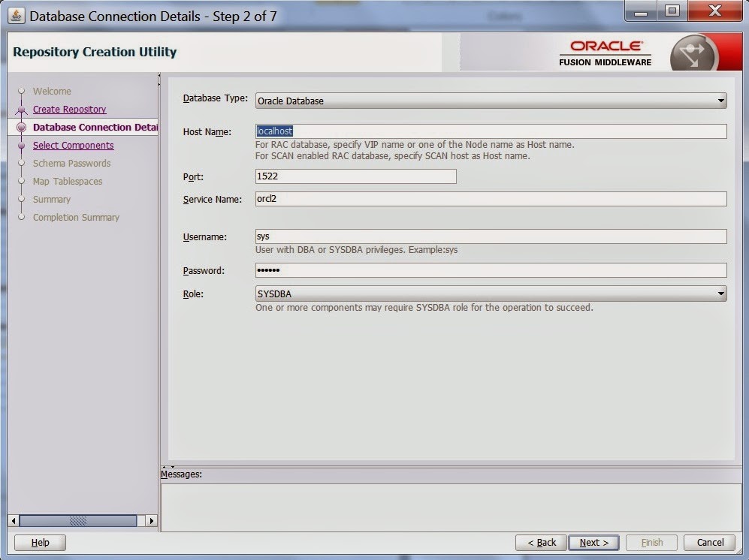Click the Welcome step in navigation
The height and width of the screenshot is (560, 749).
(x=52, y=91)
